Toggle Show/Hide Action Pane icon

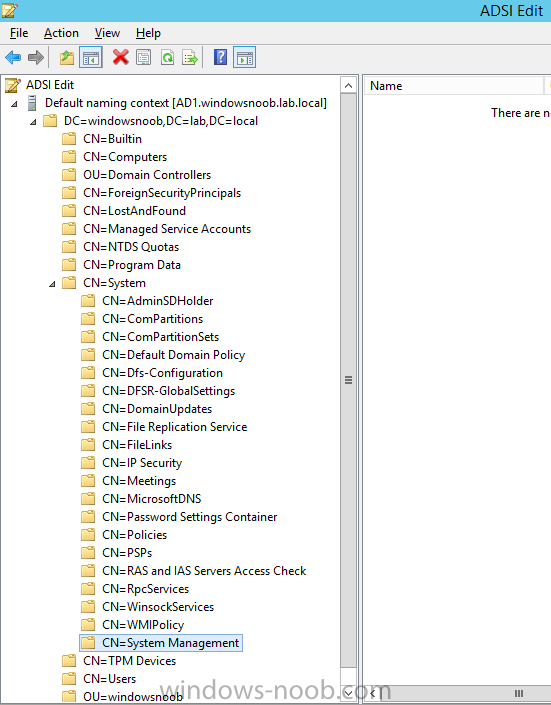(x=245, y=58)
